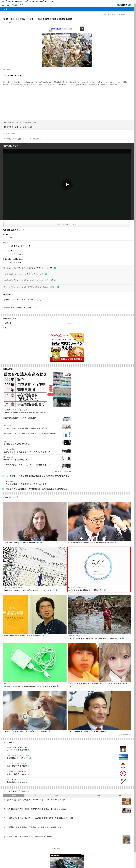Open the Saray Melendez Fernandez さん thumbnail
This screenshot has height=868, width=136.
[35, 521]
